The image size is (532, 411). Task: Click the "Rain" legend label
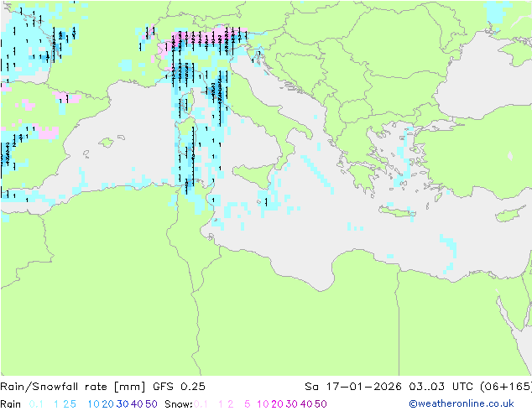[11, 404]
